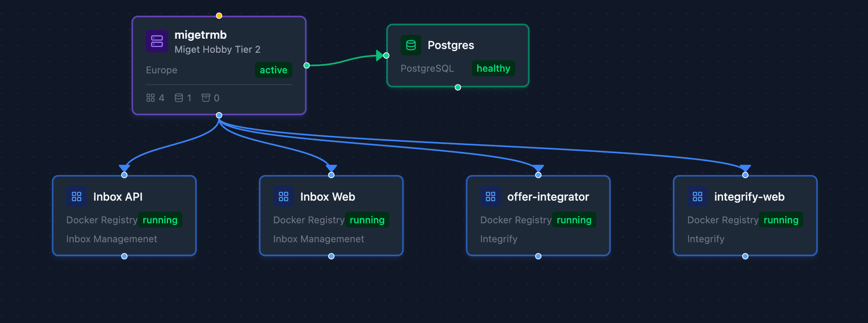This screenshot has height=323, width=868.
Task: Click the green right connector of migetrmb
Action: pos(306,66)
